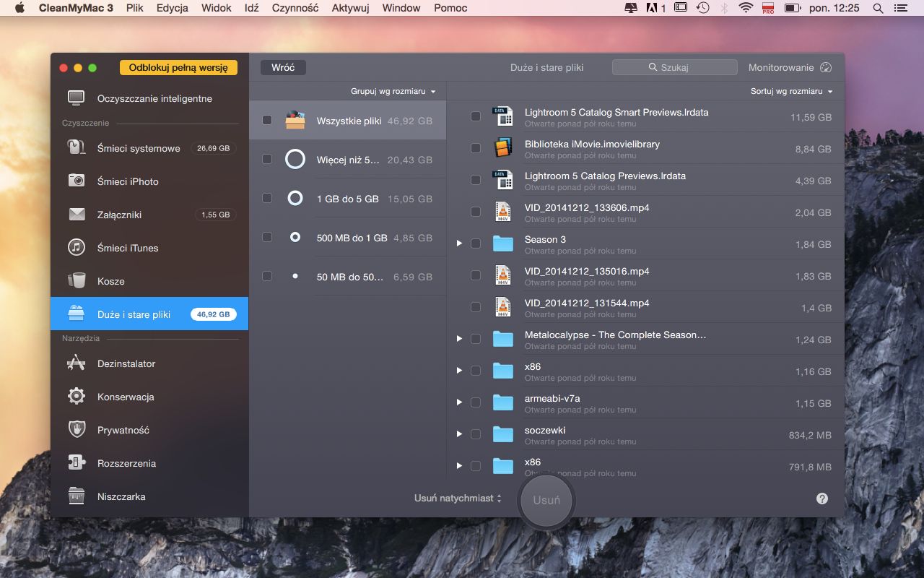Click the Rozszerzenia plug-in icon

click(x=77, y=463)
